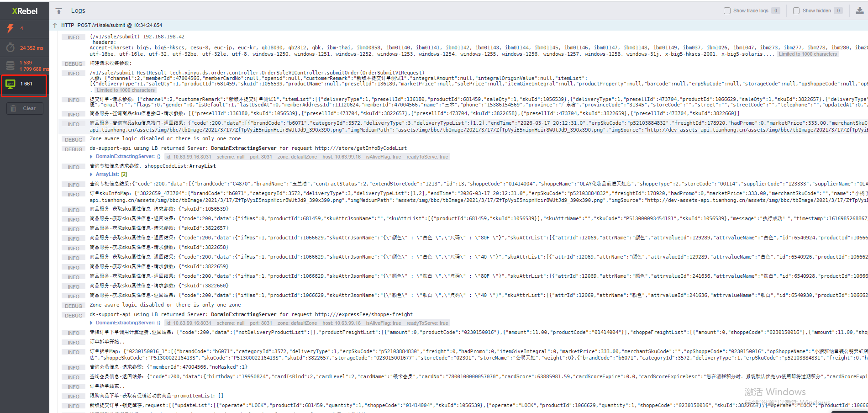Select the 'ds-support-api using LB' shoppe-freight line
Screen dimensions: 868x413
pos(251,314)
